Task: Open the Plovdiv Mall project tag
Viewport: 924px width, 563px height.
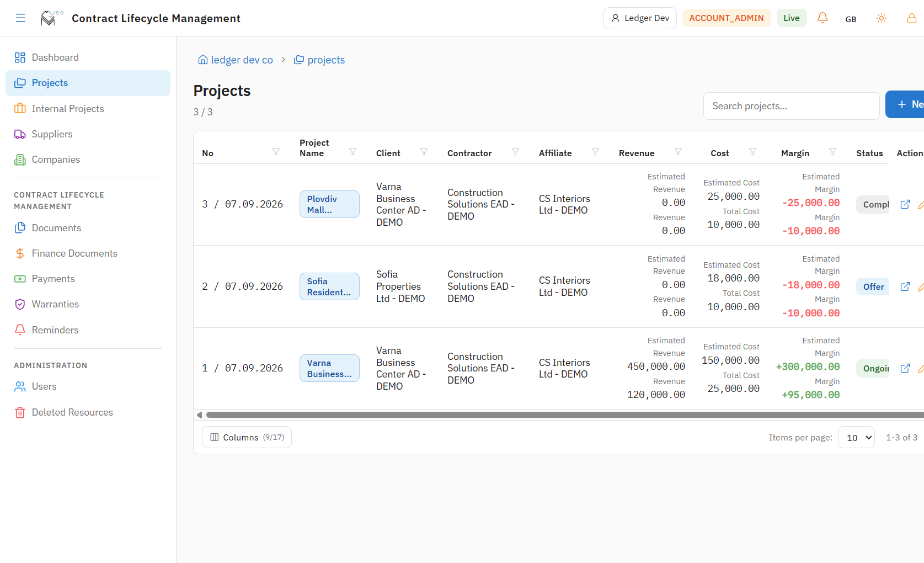Action: [x=329, y=204]
